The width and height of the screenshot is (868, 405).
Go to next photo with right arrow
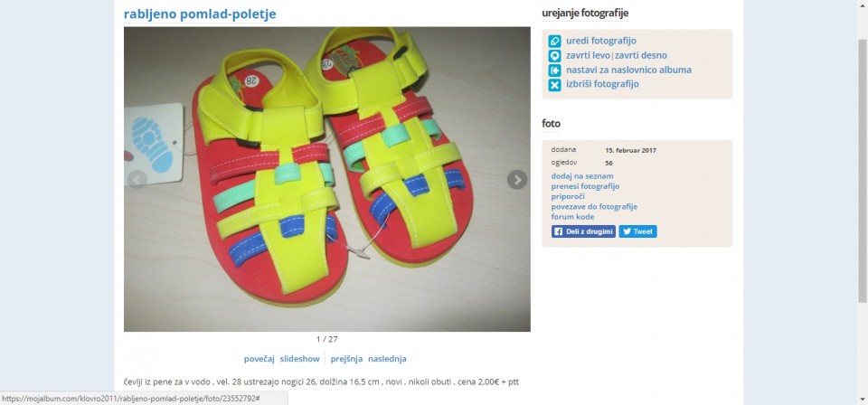517,179
